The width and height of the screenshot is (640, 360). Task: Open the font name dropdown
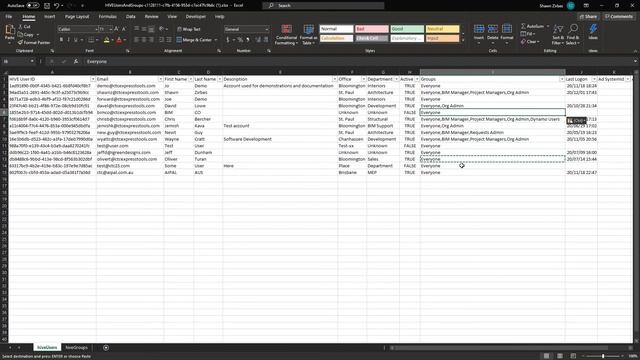pyautogui.click(x=96, y=29)
